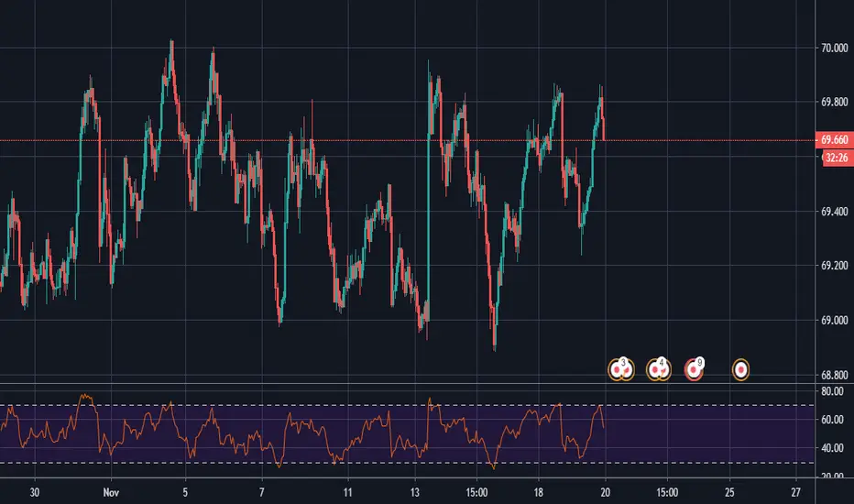
Task: Click the Nov date label on time axis
Action: point(111,493)
